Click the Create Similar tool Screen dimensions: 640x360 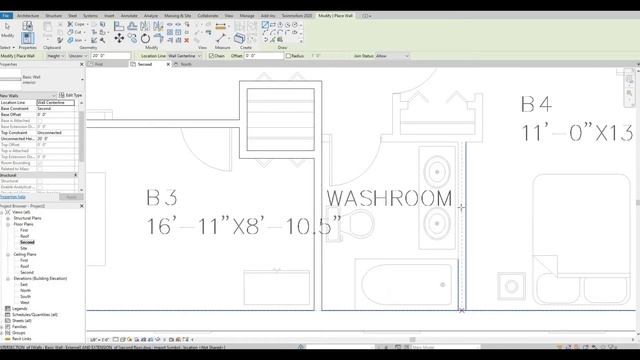pyautogui.click(x=239, y=38)
